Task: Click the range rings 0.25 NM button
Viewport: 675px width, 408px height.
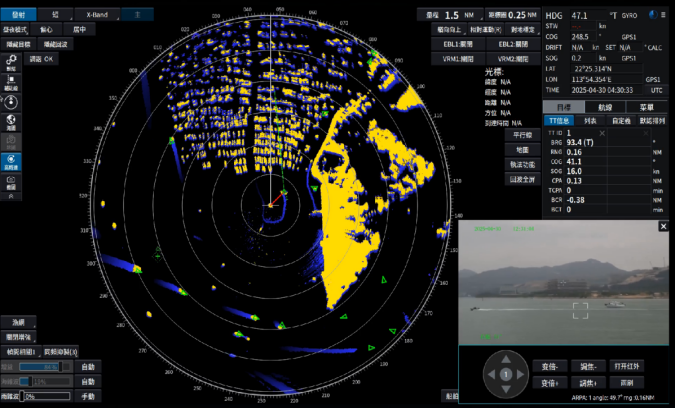Action: (512, 15)
